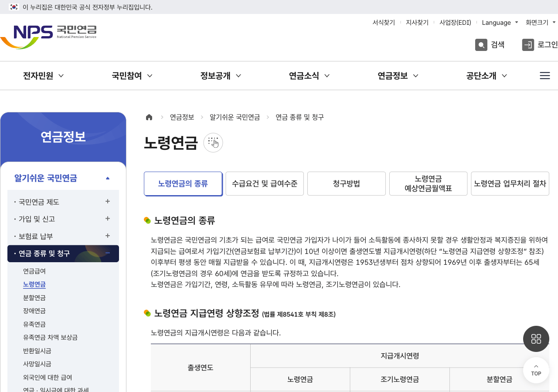The height and width of the screenshot is (392, 558).
Task: Jump to top with TOP button
Action: point(536,370)
